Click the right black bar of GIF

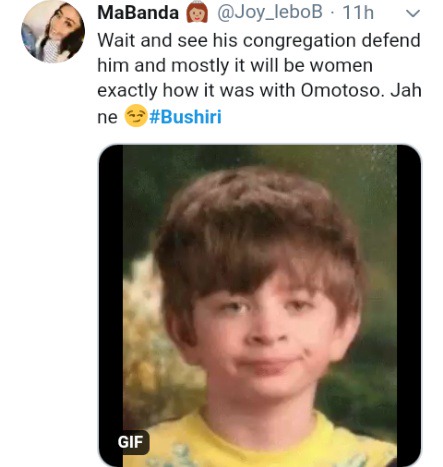coord(409,306)
